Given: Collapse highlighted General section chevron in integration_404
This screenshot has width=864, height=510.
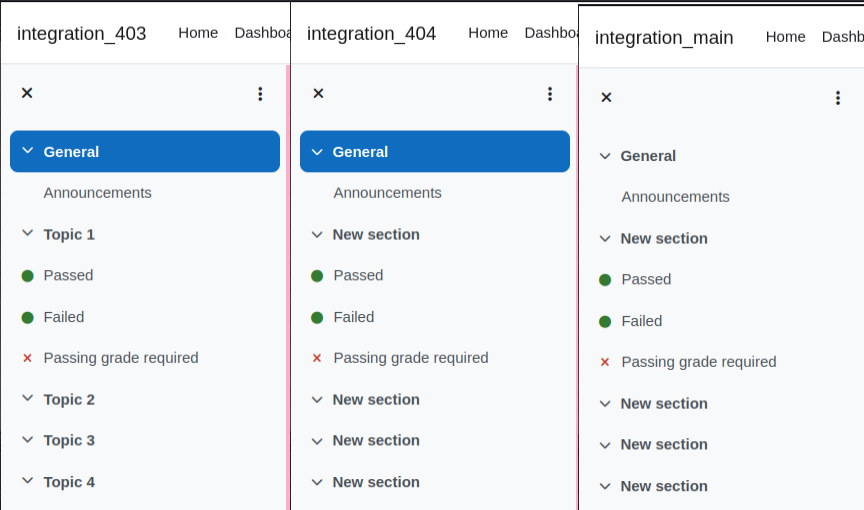Looking at the screenshot, I should pyautogui.click(x=317, y=152).
